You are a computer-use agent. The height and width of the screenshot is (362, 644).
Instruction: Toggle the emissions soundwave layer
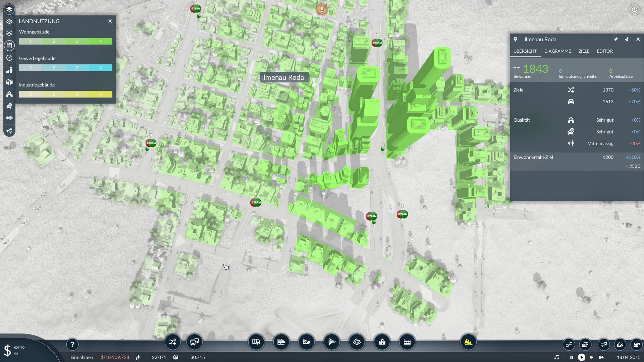9,118
